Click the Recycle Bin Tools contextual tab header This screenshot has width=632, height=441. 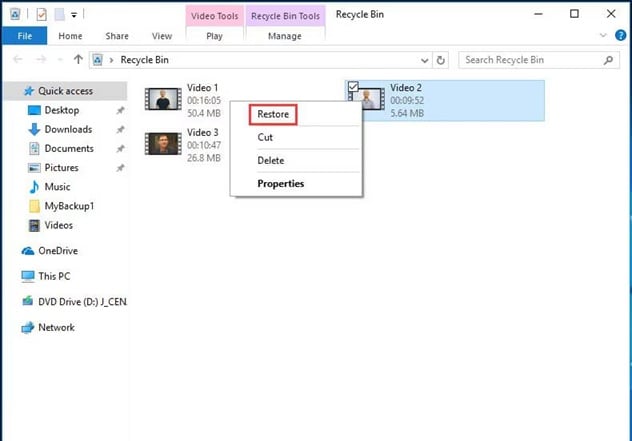pyautogui.click(x=285, y=16)
